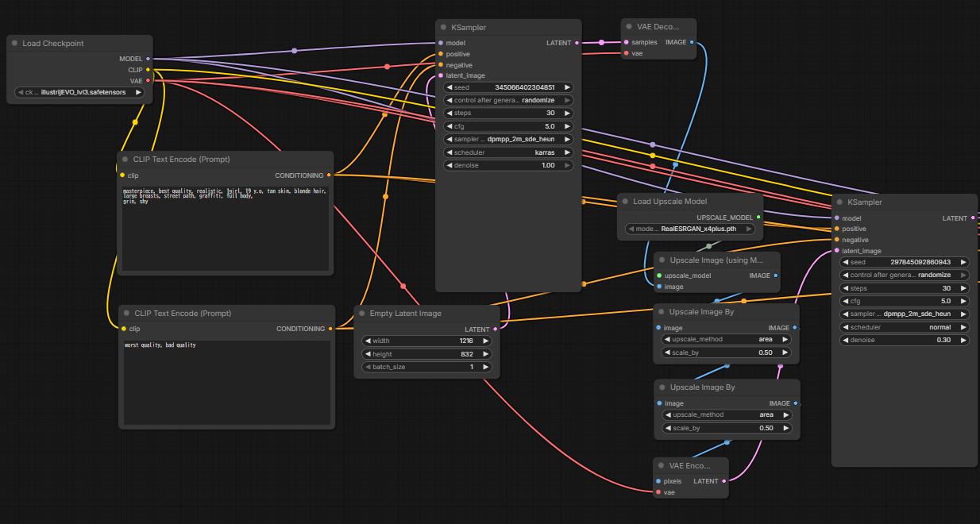Click the MODEL output port on Load Checkpoint
980x524 pixels.
point(148,59)
